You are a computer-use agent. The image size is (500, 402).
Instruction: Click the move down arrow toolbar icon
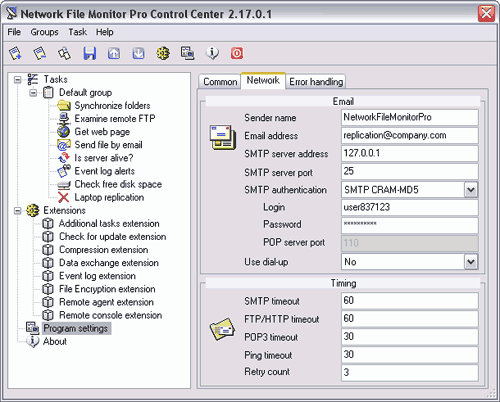tap(139, 53)
